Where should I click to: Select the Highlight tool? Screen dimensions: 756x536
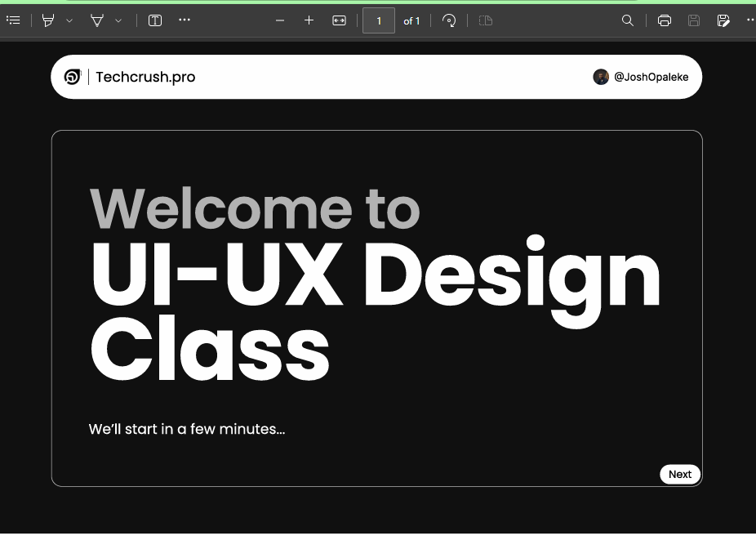(x=47, y=20)
